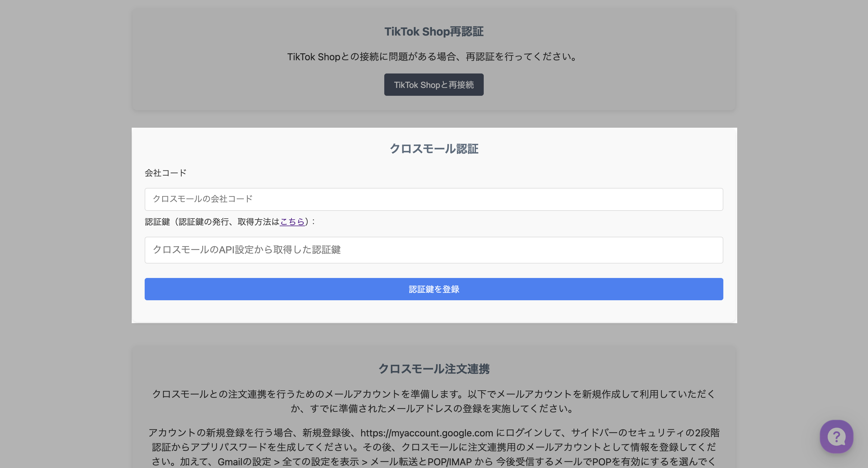Click the colon after the こちら link
The height and width of the screenshot is (468, 868).
coord(313,222)
